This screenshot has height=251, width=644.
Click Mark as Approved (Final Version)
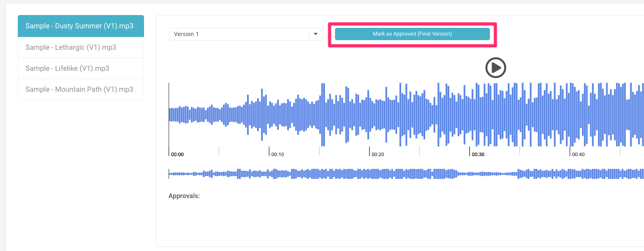coord(412,34)
